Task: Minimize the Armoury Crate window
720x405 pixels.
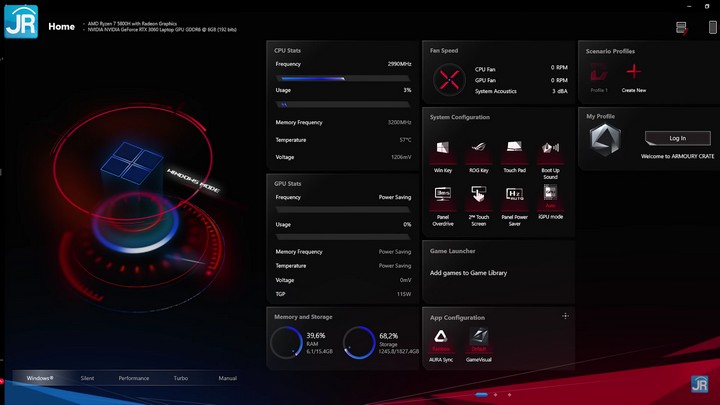Action: pos(689,6)
